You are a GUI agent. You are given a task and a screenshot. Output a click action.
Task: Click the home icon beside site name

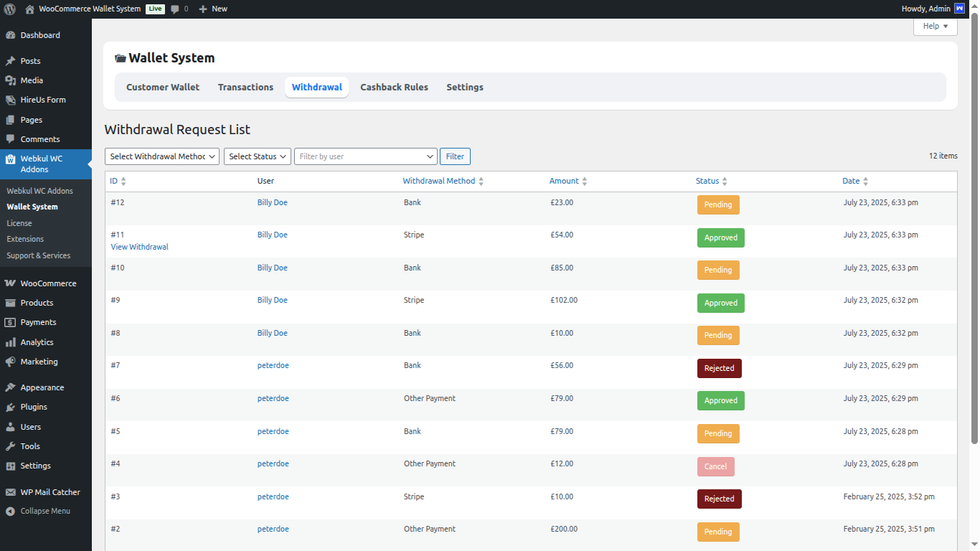29,9
